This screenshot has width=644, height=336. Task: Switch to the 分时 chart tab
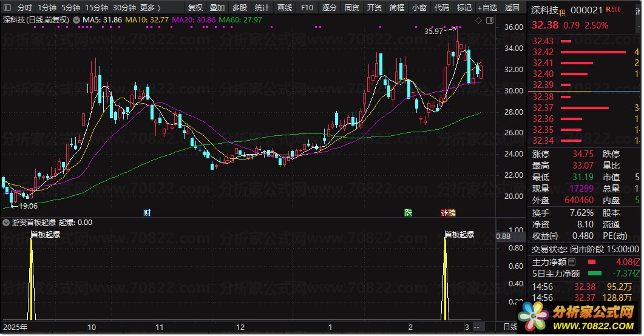(25, 8)
